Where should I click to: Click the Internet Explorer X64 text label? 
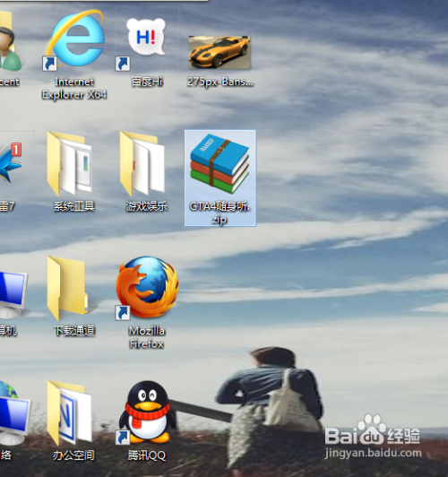pyautogui.click(x=74, y=88)
